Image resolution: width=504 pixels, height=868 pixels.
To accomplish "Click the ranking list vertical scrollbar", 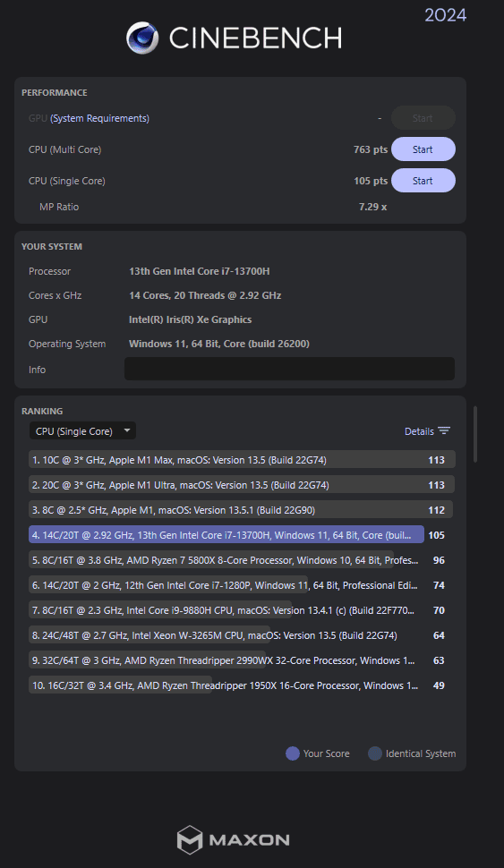I will tap(474, 435).
